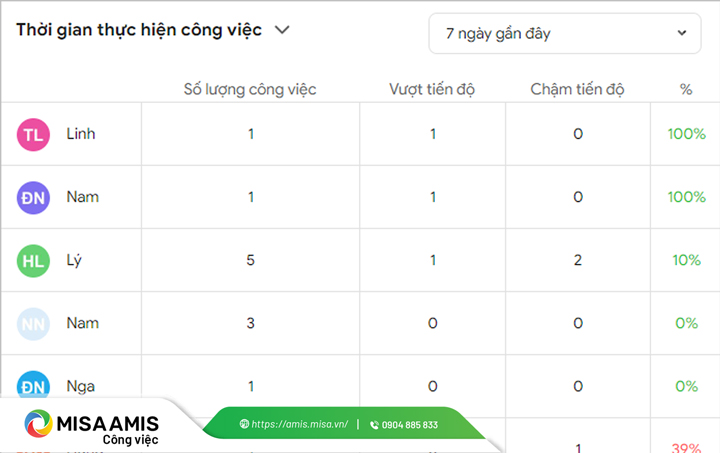
Task: Open the 7 ngày gần đây dropdown
Action: coord(565,33)
